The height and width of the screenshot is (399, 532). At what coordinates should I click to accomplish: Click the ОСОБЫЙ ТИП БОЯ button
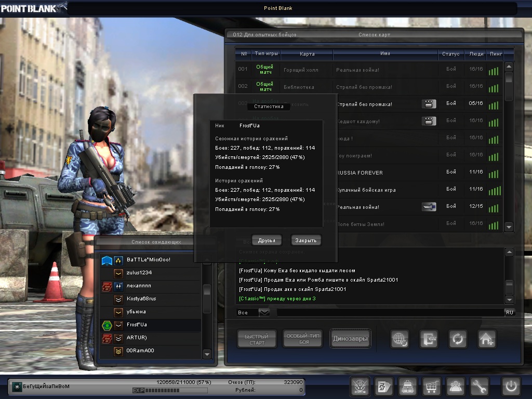(303, 339)
